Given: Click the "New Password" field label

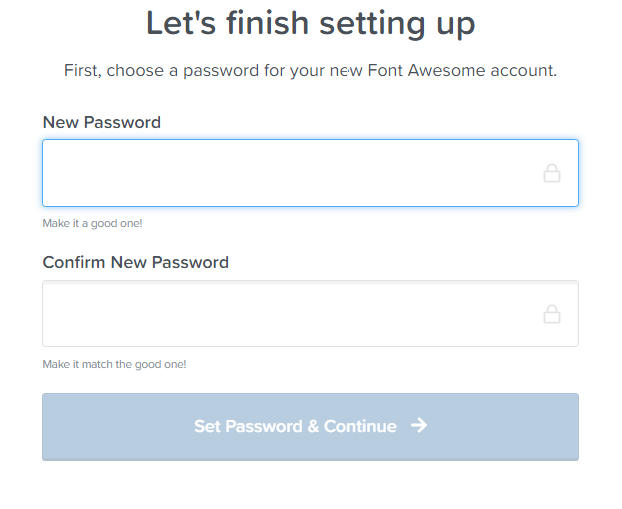Looking at the screenshot, I should tap(102, 122).
